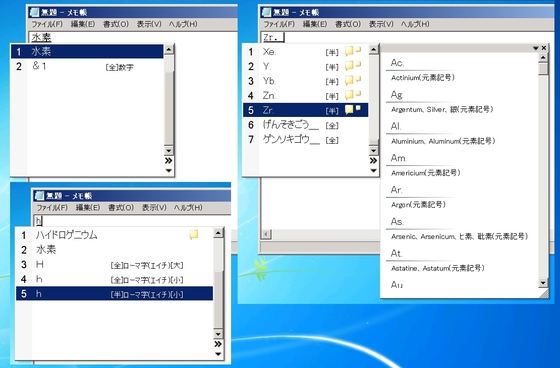
Task: Expand the 水素 candidate list with the double chevron
Action: [x=169, y=161]
